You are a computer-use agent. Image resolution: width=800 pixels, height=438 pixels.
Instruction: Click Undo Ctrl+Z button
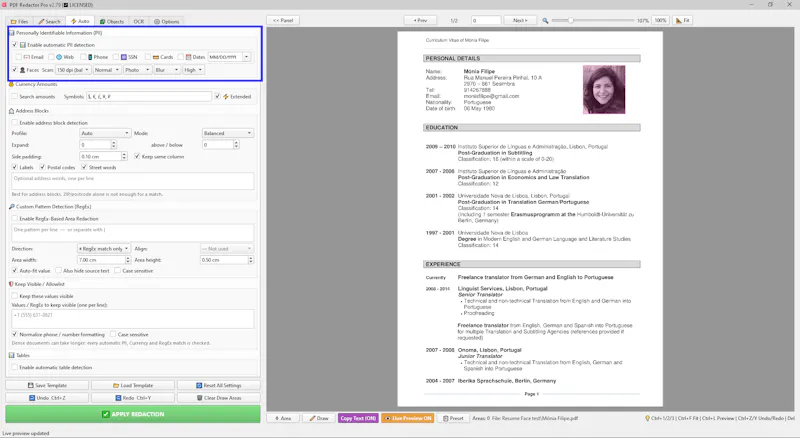pyautogui.click(x=47, y=398)
